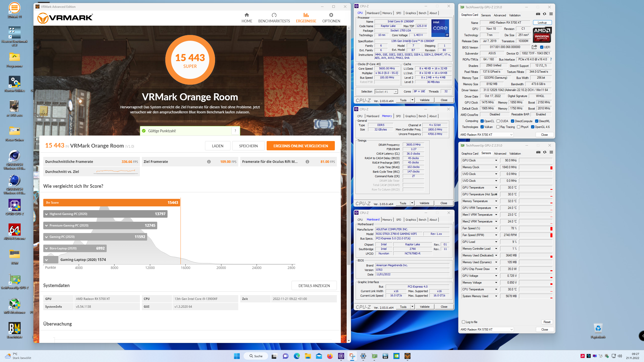The image size is (644, 362).
Task: Click the VRMark HOME house icon
Action: (247, 15)
